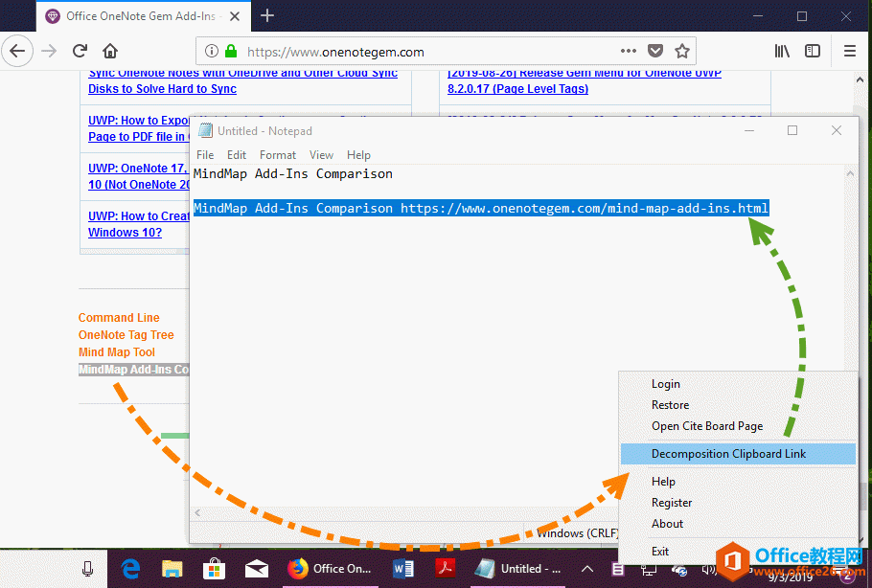Click the Firefox address bar URL

(x=335, y=52)
